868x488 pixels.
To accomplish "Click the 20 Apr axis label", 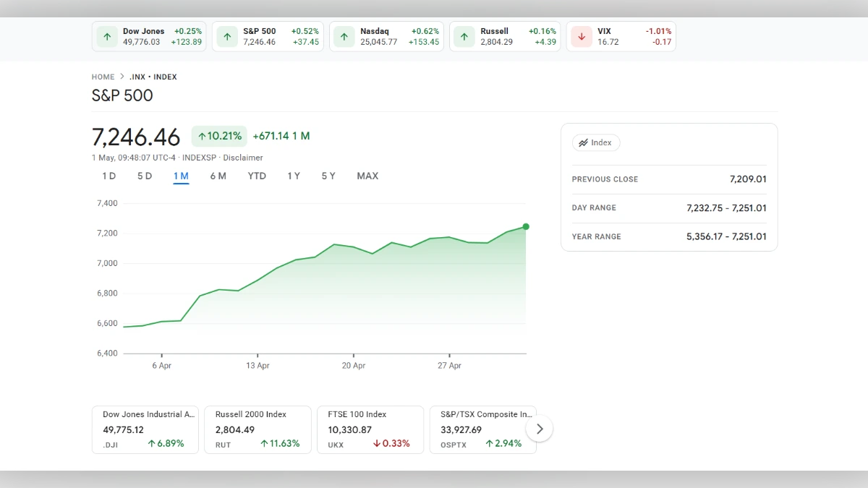I will [354, 366].
